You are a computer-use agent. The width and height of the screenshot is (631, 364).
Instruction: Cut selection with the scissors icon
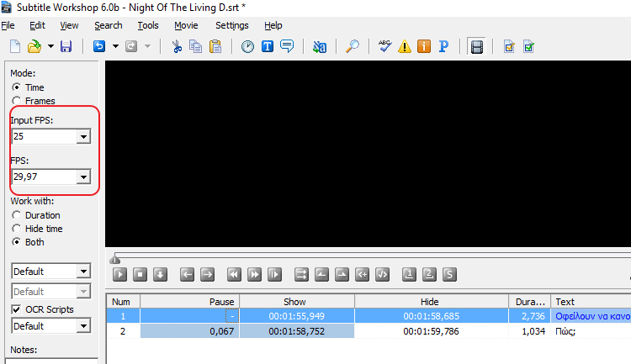(x=177, y=47)
